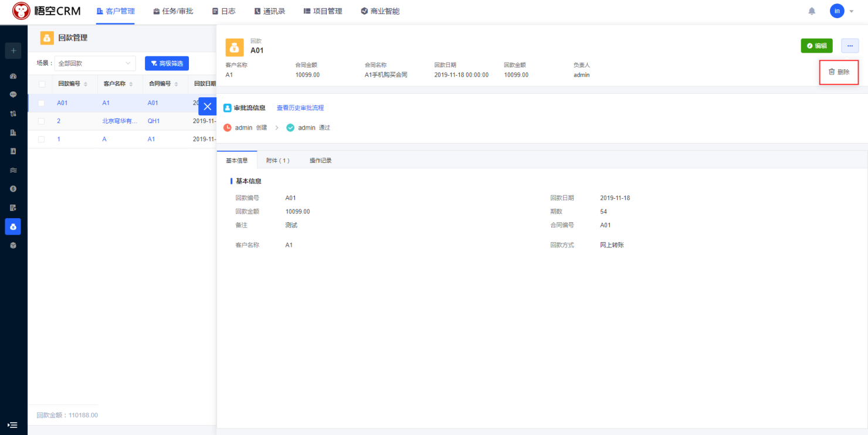The image size is (868, 435).
Task: Click the plus quick-create button in sidebar
Action: [13, 50]
